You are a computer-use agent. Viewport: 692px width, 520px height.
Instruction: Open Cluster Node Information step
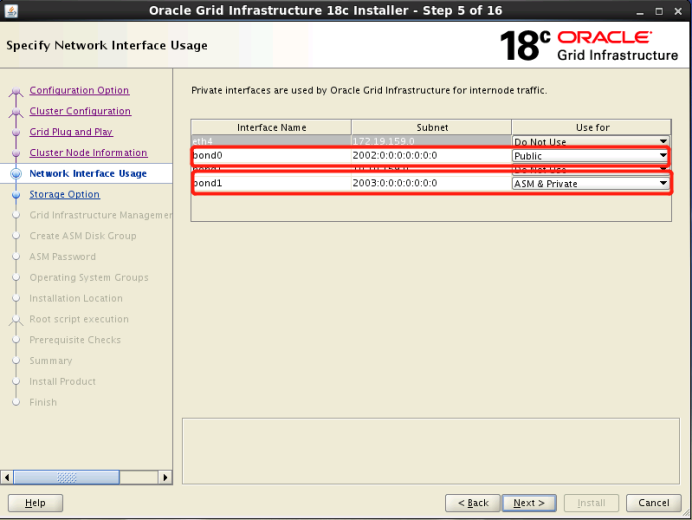point(88,152)
